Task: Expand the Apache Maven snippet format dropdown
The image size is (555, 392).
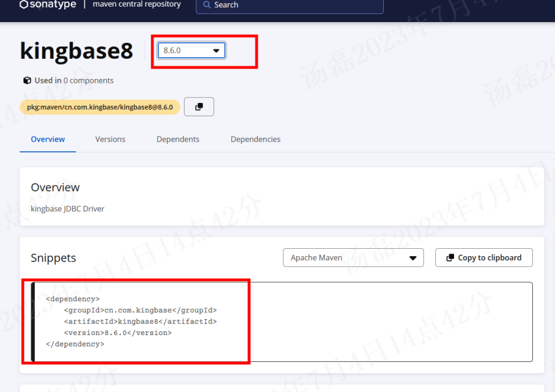Action: [353, 258]
